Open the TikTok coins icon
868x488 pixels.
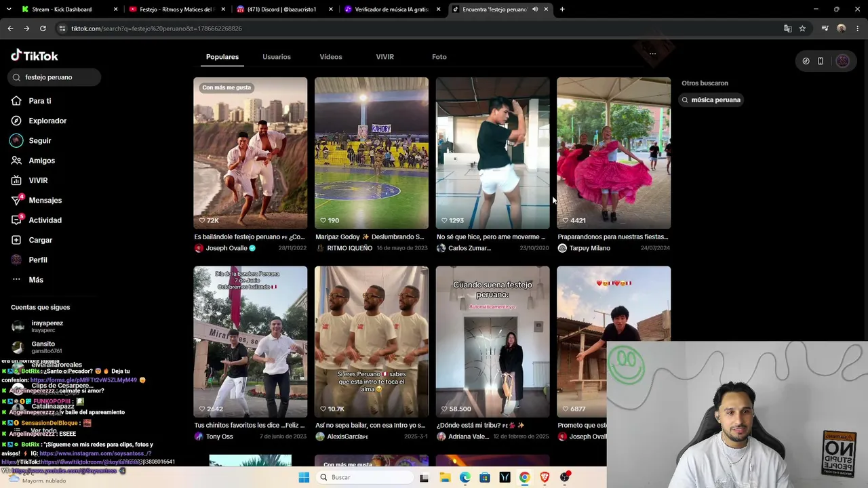[806, 61]
